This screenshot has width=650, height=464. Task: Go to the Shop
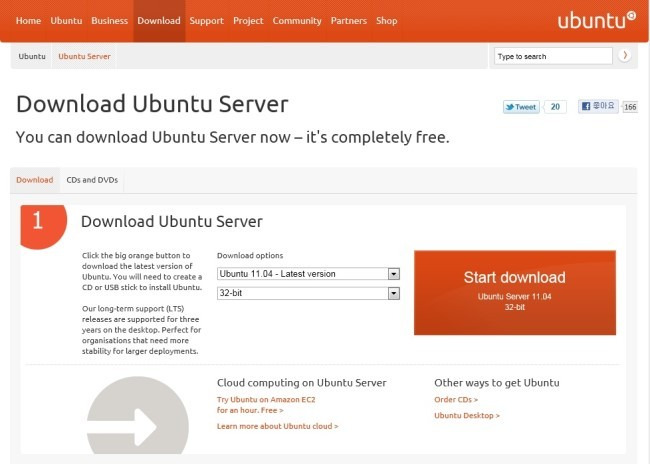(386, 21)
